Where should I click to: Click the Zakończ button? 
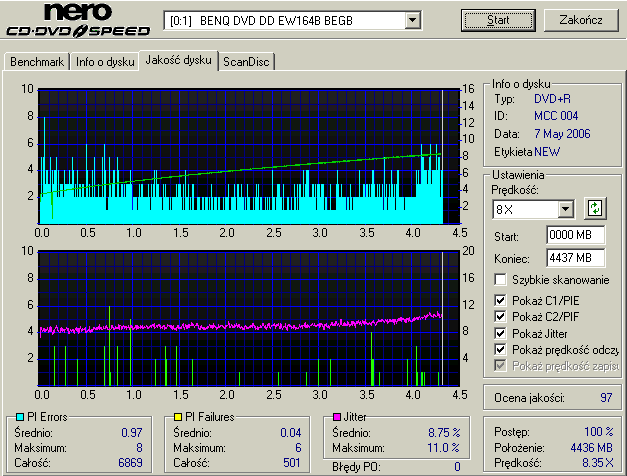click(581, 20)
